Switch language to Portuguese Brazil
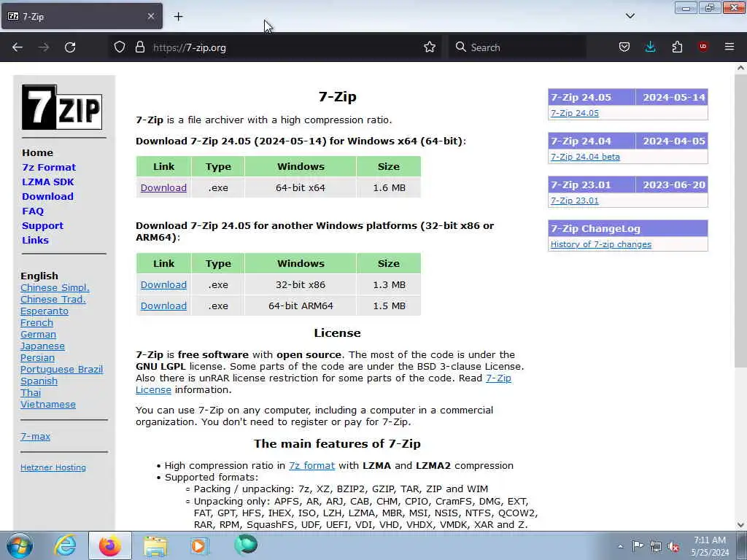This screenshot has width=747, height=560. click(61, 370)
